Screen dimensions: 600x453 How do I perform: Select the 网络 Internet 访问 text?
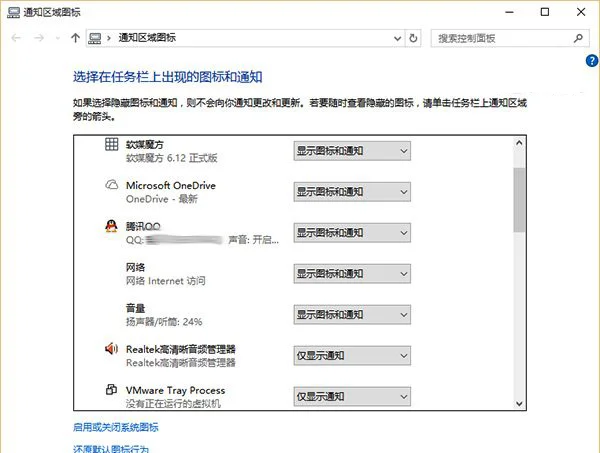[166, 281]
